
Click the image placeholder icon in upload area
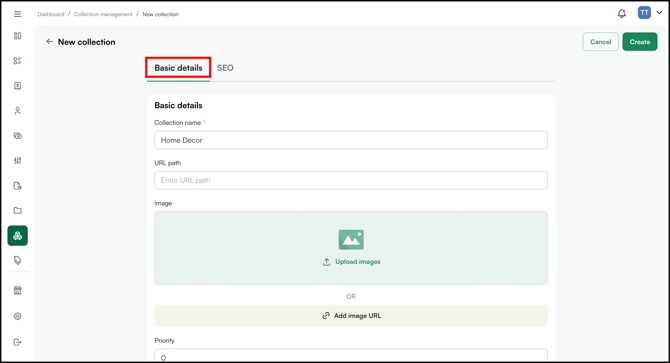351,240
